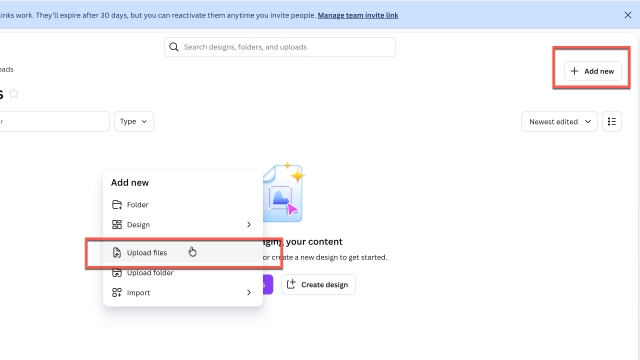Open the Manage team invite link

coord(358,15)
